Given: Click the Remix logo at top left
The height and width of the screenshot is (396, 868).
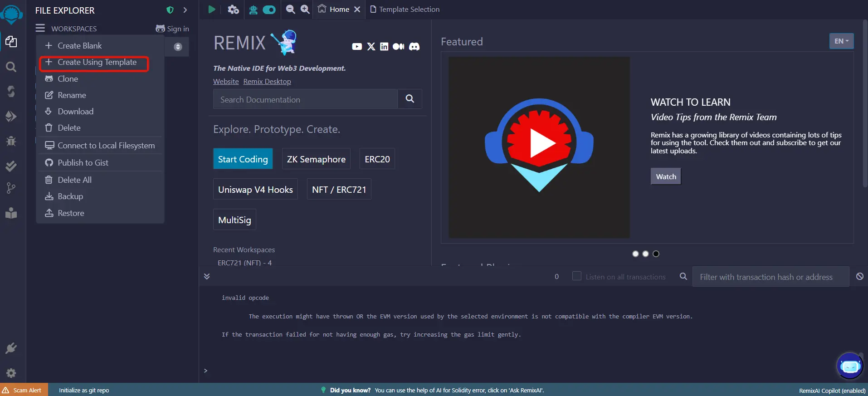Looking at the screenshot, I should tap(11, 14).
